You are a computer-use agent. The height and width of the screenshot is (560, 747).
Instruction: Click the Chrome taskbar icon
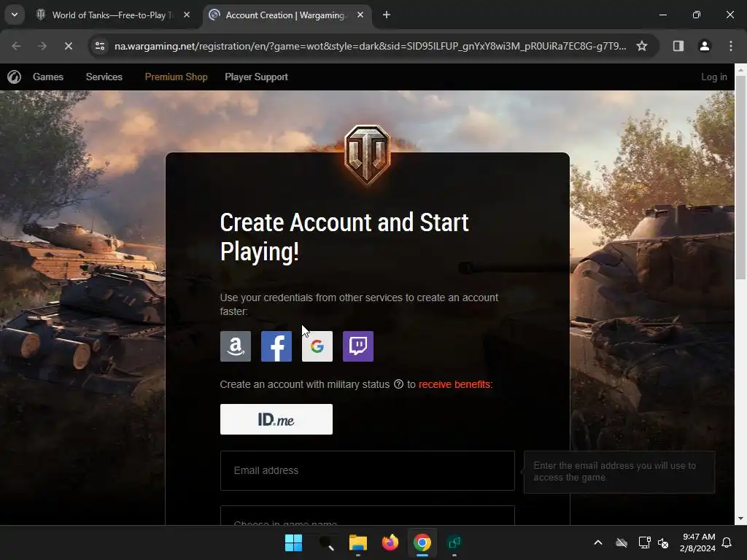(x=422, y=542)
